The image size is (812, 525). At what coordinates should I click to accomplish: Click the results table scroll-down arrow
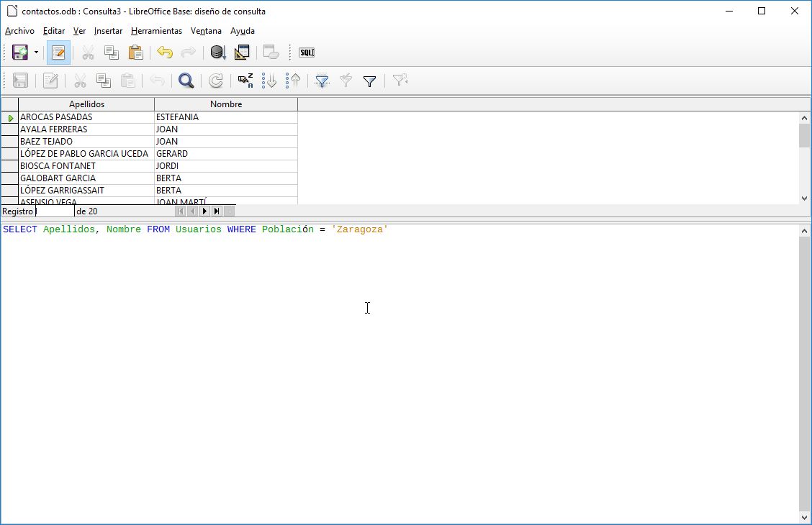coord(804,198)
